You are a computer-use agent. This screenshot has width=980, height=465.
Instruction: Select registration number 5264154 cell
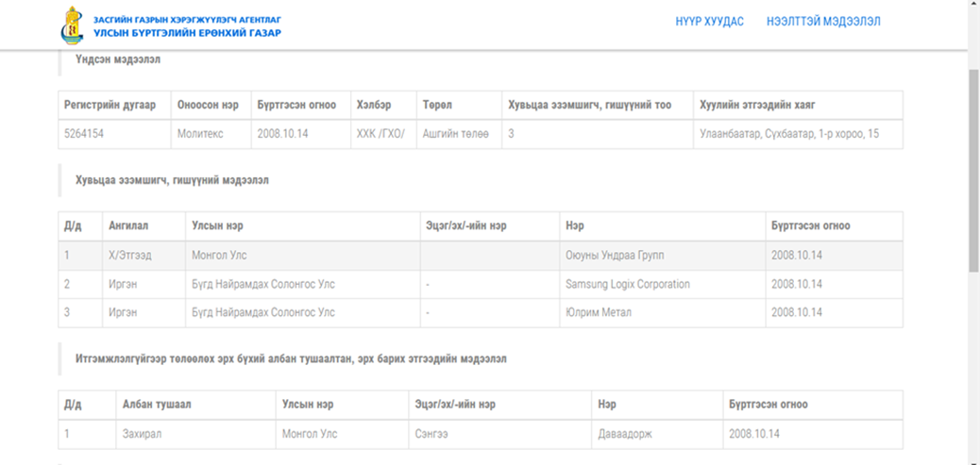point(114,134)
